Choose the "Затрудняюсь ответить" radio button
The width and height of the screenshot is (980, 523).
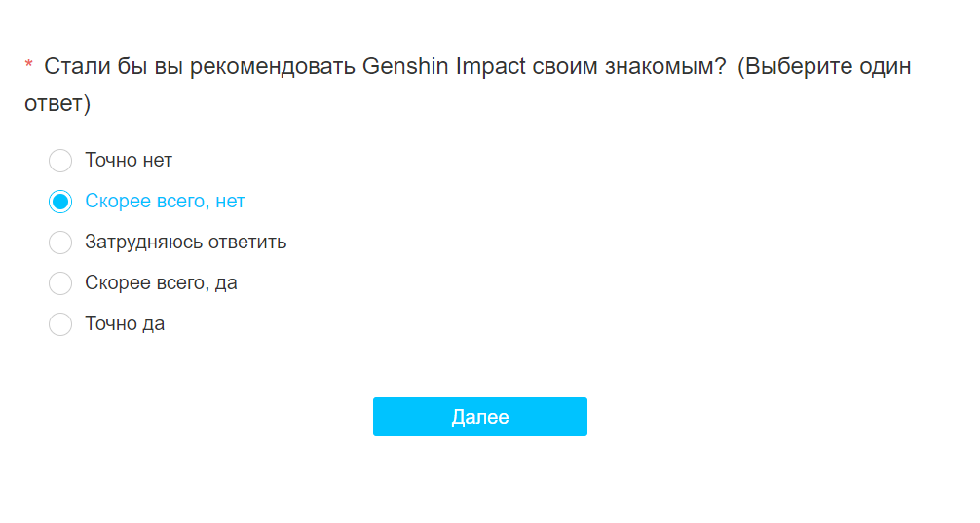[x=60, y=243]
